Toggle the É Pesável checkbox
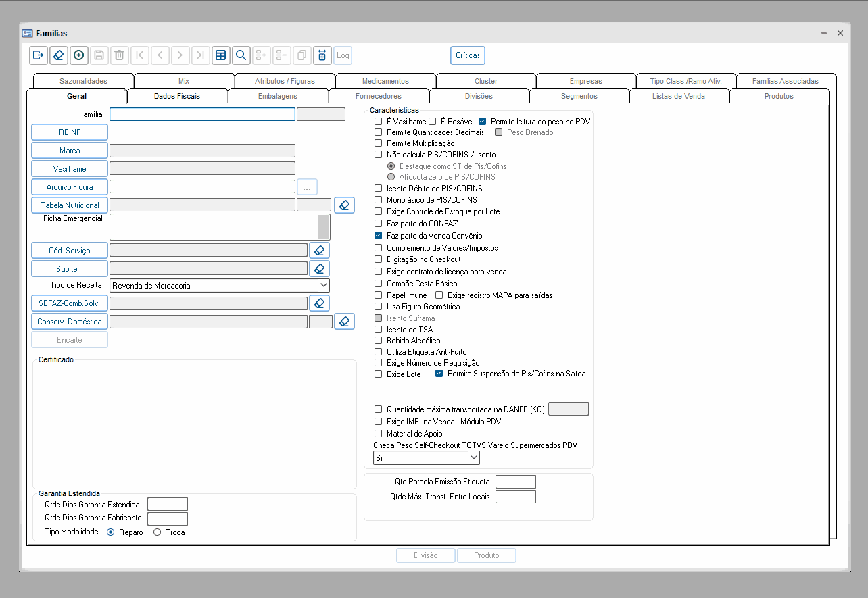 (433, 122)
